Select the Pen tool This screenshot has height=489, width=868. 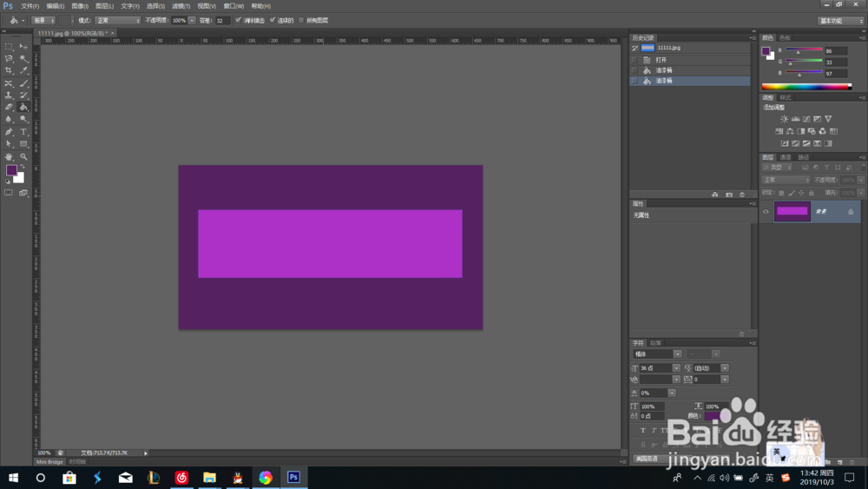tap(9, 132)
